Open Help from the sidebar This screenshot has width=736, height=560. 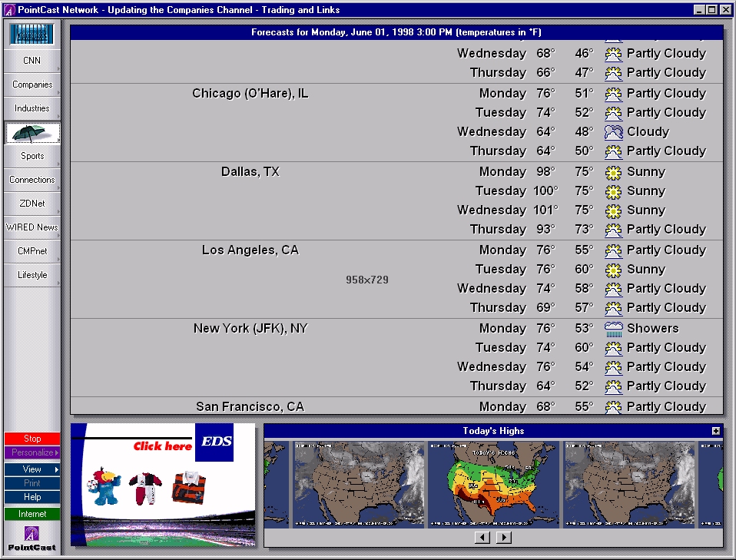click(32, 498)
